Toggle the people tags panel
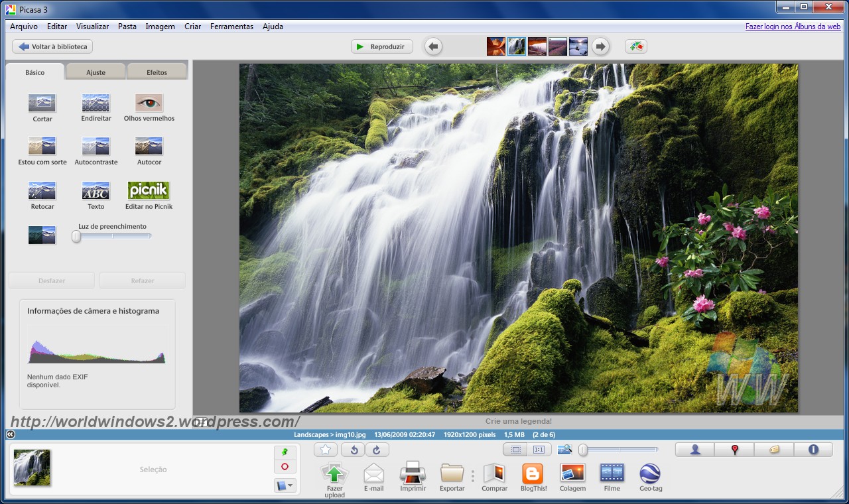 click(695, 450)
